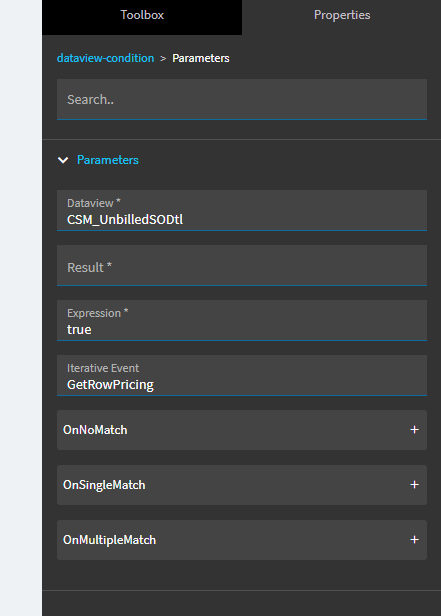Viewport: 441px width, 616px height.
Task: Focus the Search input box
Action: [x=242, y=99]
